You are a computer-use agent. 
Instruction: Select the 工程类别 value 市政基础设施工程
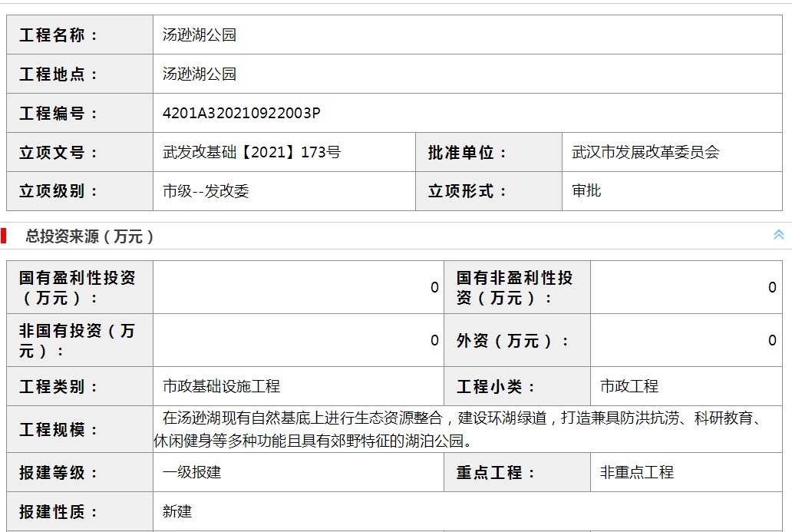tap(221, 386)
